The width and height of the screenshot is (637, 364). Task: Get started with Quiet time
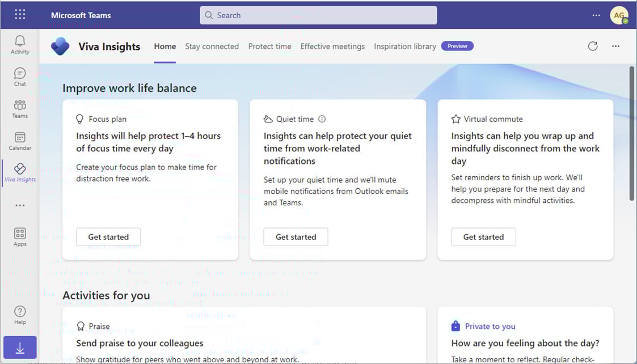click(x=296, y=237)
